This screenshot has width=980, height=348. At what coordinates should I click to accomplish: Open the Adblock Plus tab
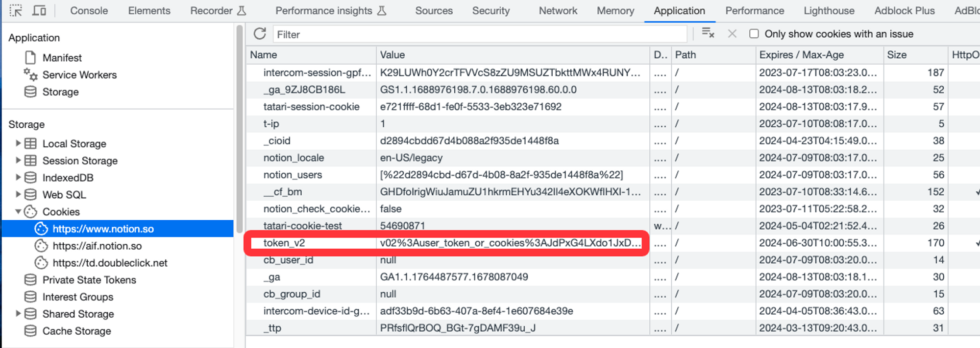point(905,11)
